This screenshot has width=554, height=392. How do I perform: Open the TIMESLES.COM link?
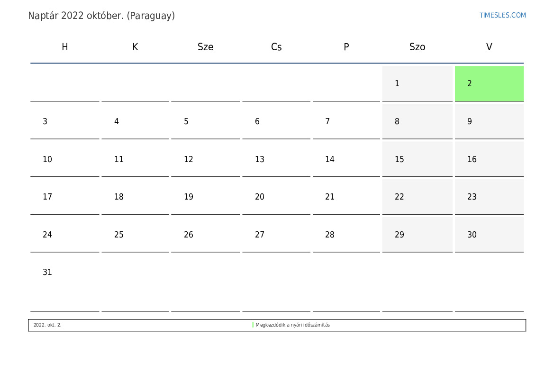[502, 15]
